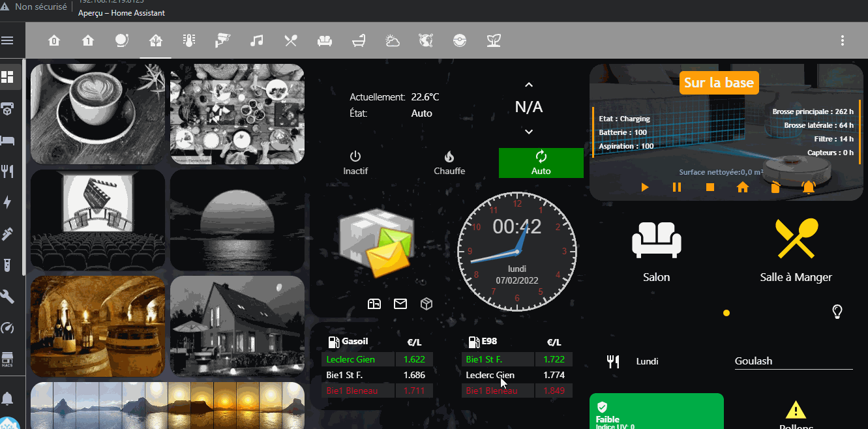Open the cinema theater picture card

98,220
